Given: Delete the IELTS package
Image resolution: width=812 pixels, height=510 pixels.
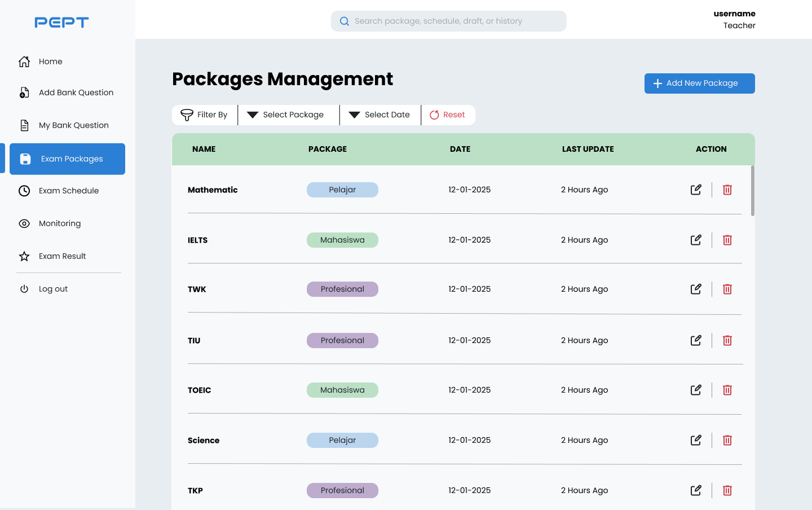Looking at the screenshot, I should [x=727, y=240].
